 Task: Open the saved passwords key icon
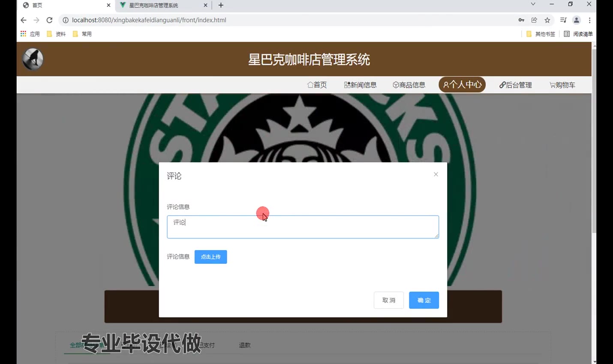(x=521, y=20)
